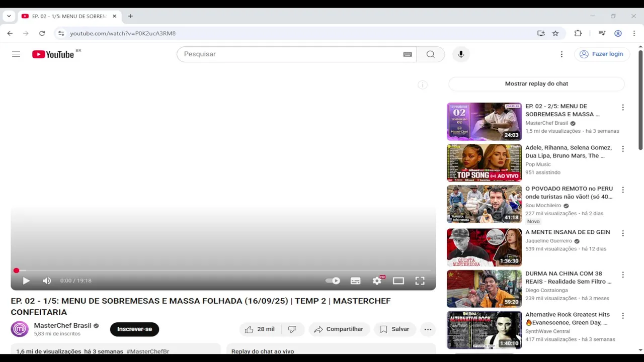644x362 pixels.
Task: Install app icon in address bar
Action: point(541,33)
